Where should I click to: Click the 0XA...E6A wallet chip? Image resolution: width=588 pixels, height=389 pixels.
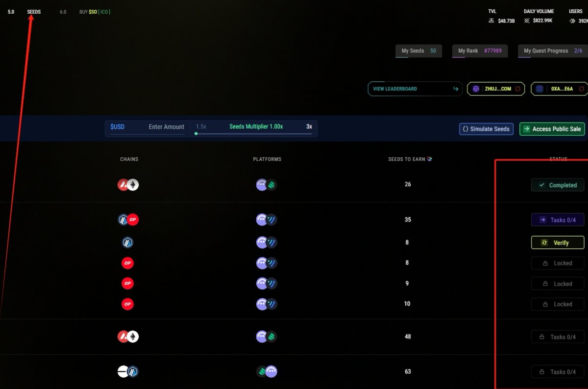[559, 89]
